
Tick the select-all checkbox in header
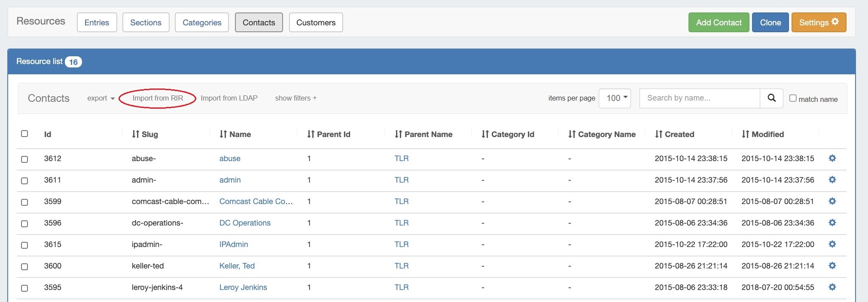[24, 134]
